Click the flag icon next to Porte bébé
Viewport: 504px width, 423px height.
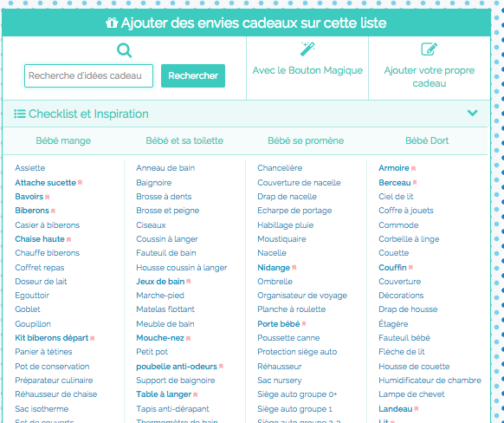coord(304,324)
